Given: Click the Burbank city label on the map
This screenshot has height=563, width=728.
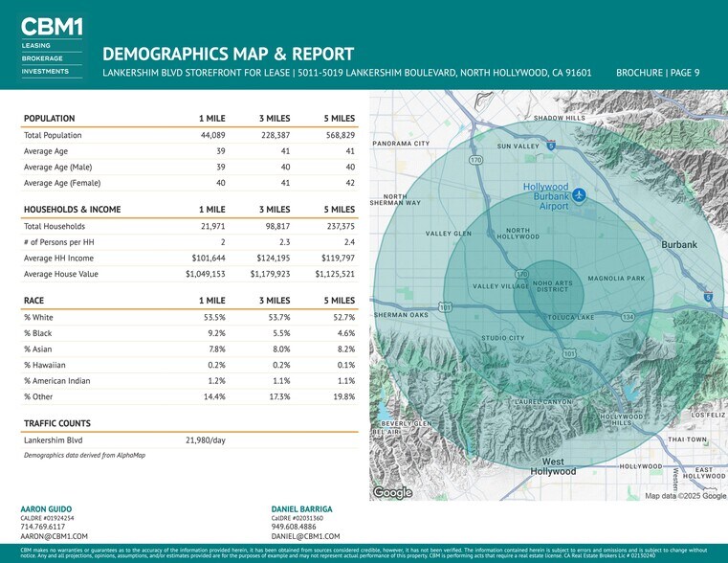Looking at the screenshot, I should [679, 244].
